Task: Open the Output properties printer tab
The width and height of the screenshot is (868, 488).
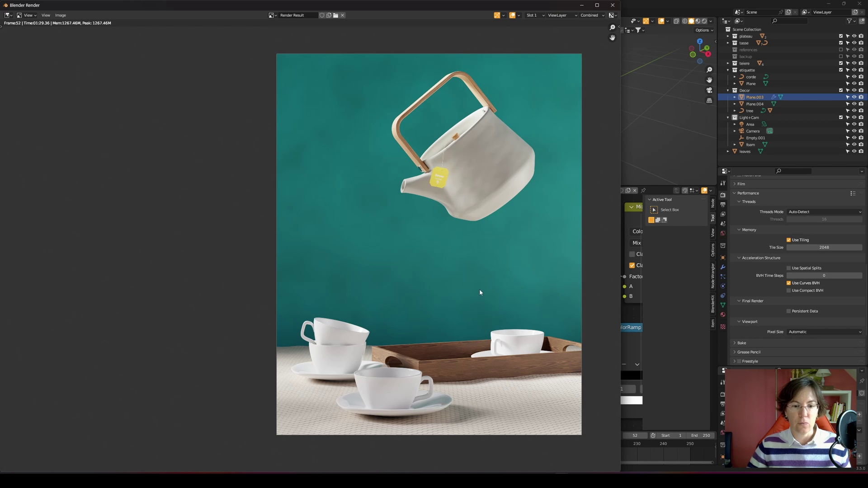Action: 722,205
